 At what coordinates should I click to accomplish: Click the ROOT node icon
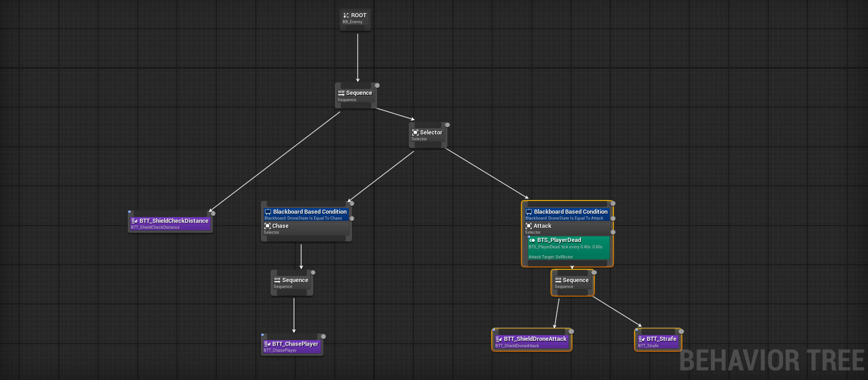[x=346, y=15]
